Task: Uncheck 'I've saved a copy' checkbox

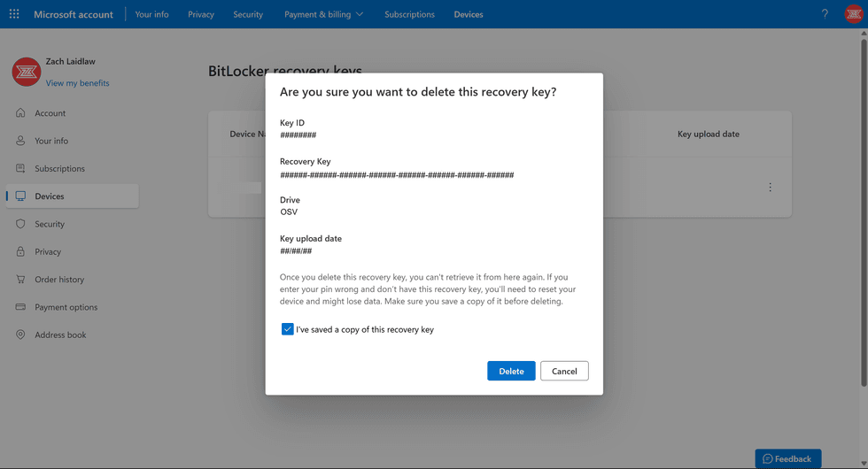Action: tap(287, 329)
